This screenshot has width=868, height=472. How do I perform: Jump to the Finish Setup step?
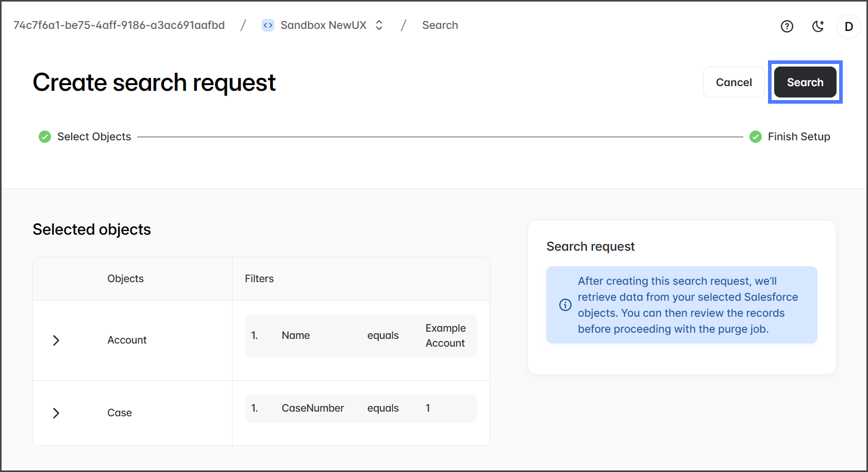coord(798,137)
